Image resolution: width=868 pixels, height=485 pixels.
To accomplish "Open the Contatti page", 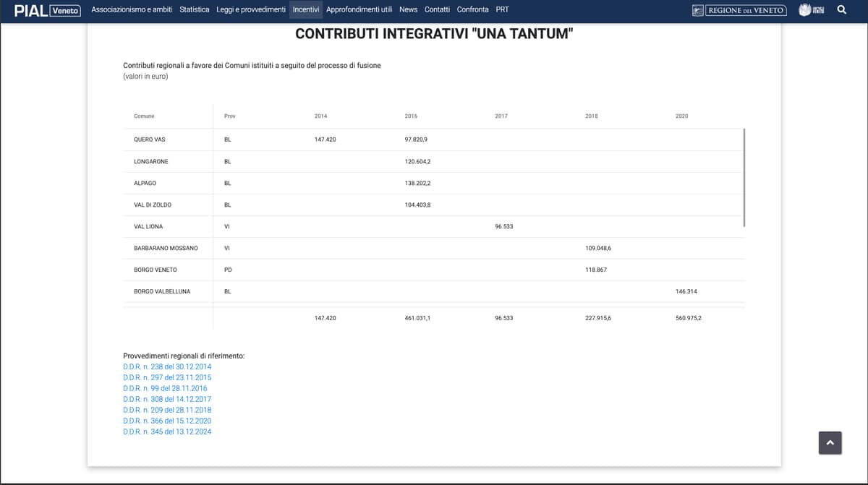I will coord(437,9).
